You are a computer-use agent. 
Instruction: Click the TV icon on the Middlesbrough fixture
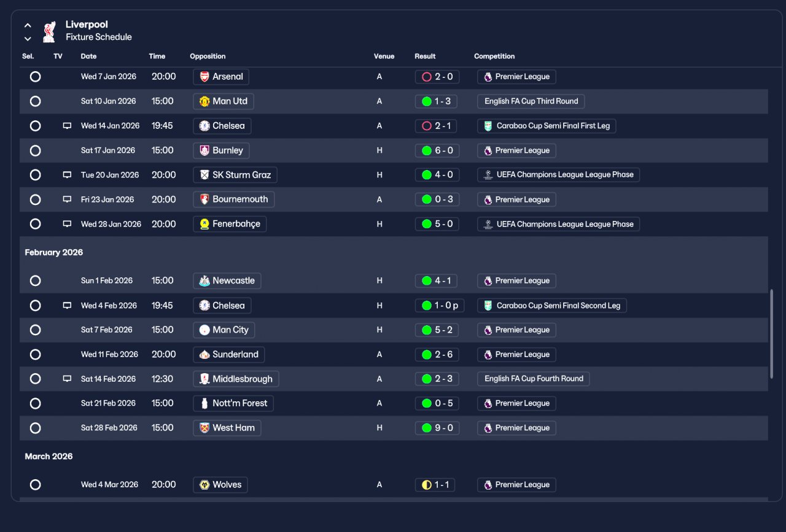pos(67,379)
